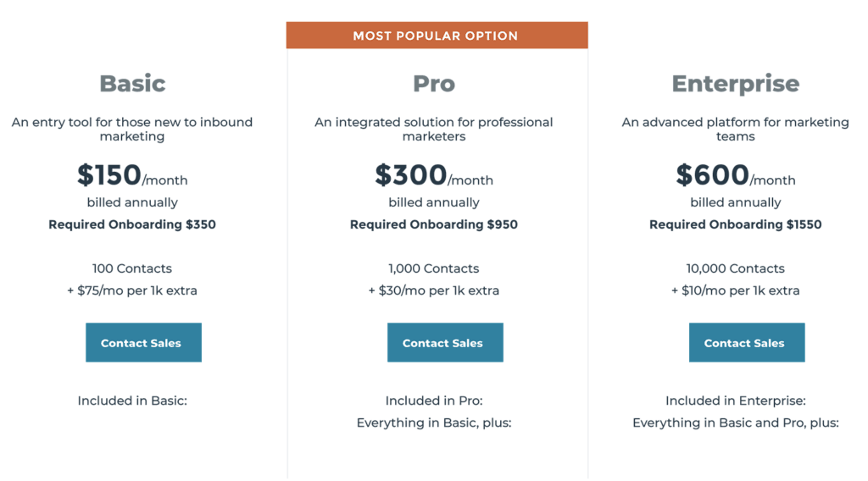
Task: Select the Pro plan heading
Action: pos(434,83)
